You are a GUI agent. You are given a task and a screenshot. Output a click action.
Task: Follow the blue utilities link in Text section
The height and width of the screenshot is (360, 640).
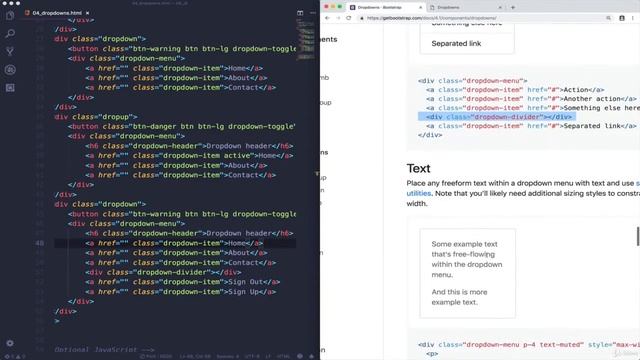click(x=419, y=193)
